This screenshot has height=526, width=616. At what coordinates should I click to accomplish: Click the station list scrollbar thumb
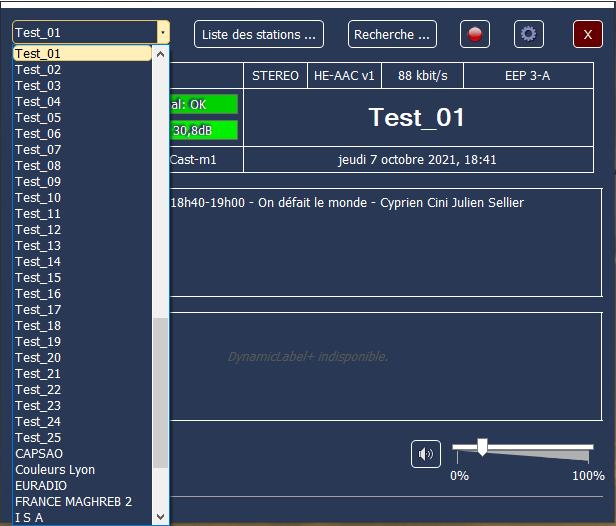[x=160, y=393]
